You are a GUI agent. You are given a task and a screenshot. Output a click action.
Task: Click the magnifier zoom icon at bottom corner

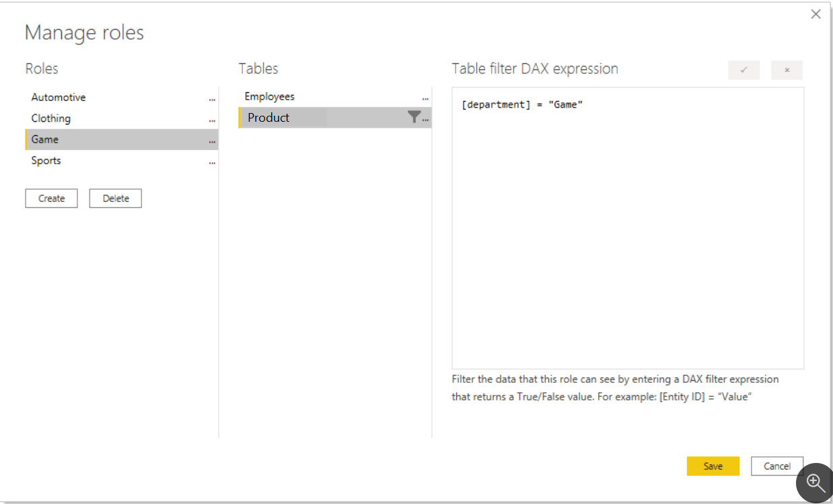tap(816, 482)
